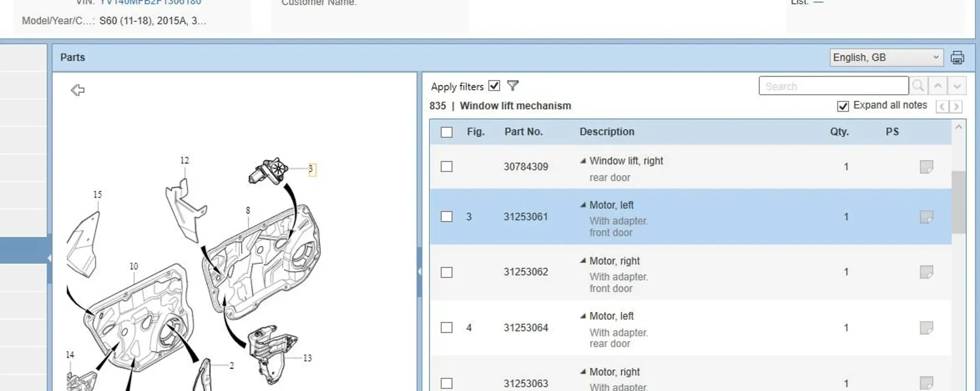980x391 pixels.
Task: Jump to next search result arrow
Action: click(957, 86)
